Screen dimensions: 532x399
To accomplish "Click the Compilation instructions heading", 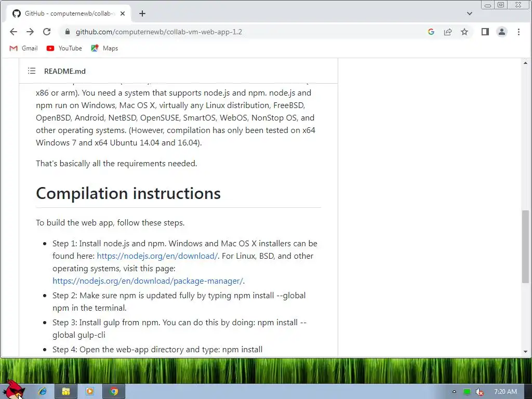I will (x=128, y=193).
